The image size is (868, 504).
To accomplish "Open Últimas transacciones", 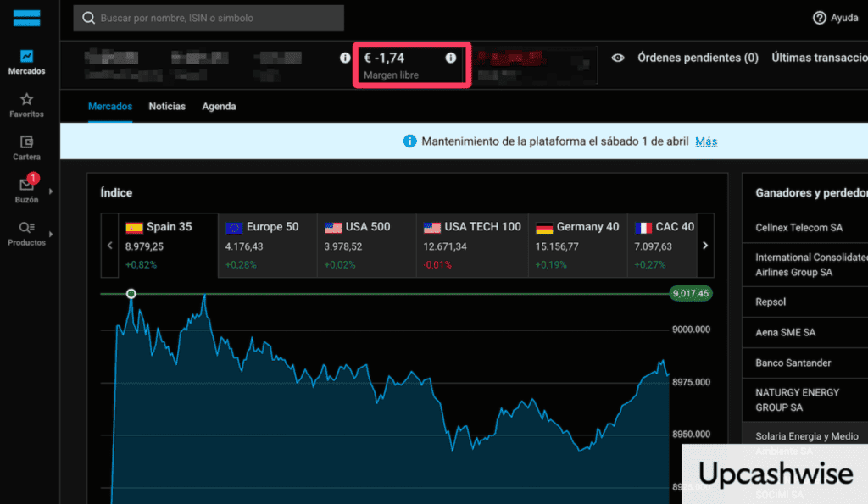I will coord(820,58).
